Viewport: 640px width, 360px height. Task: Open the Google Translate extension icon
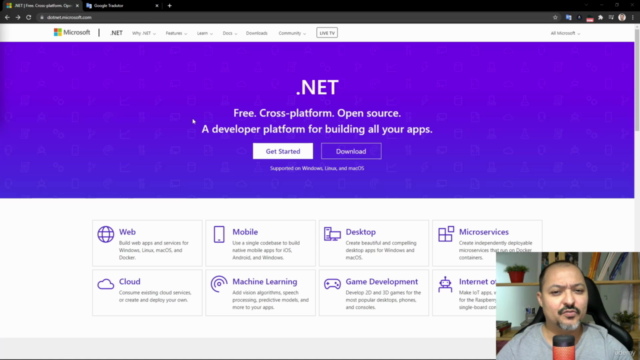pyautogui.click(x=568, y=17)
